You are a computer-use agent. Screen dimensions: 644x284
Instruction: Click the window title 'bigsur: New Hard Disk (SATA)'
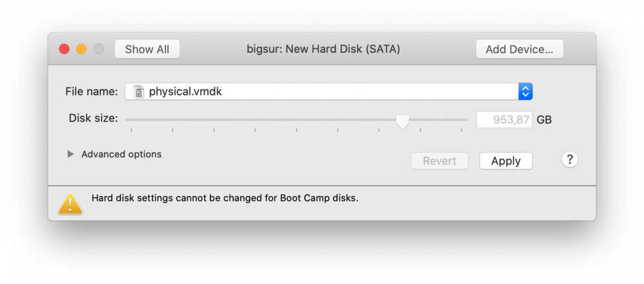pyautogui.click(x=323, y=49)
